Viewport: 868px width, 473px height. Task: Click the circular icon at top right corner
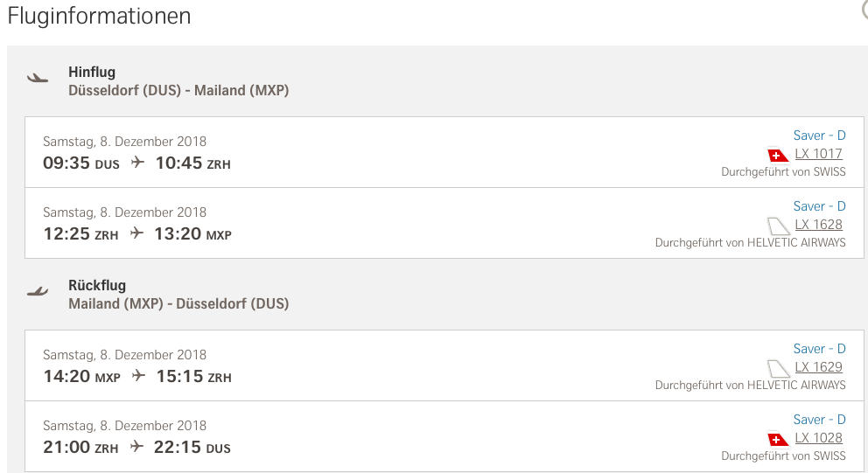pyautogui.click(x=864, y=7)
